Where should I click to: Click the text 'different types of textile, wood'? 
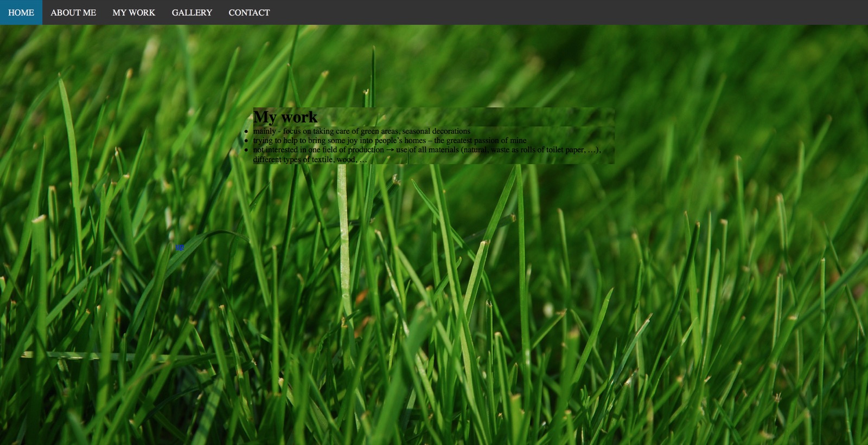[x=304, y=159]
